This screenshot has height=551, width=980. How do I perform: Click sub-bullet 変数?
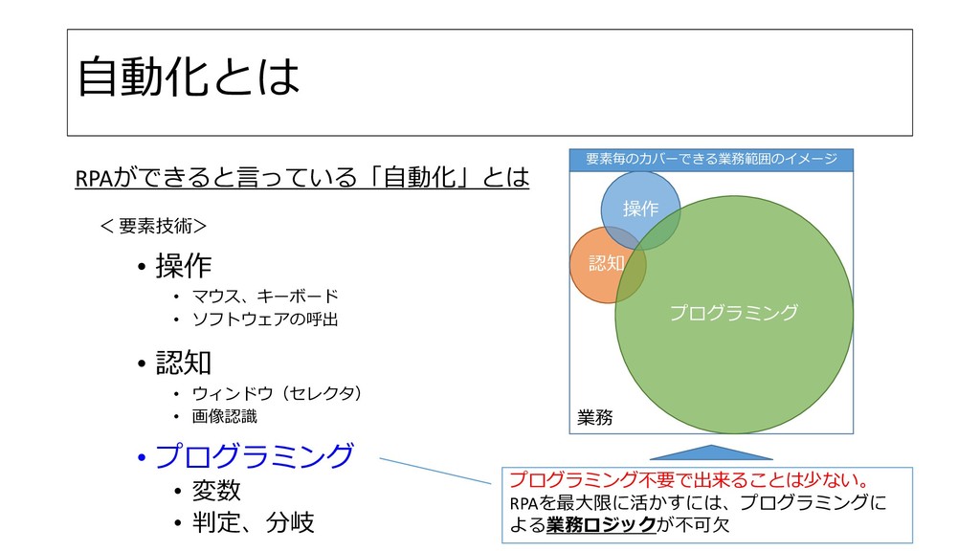216,491
